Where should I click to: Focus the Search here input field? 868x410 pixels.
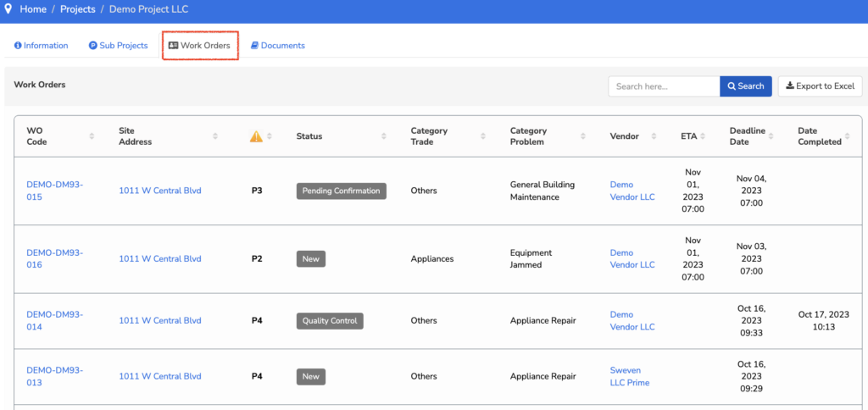(664, 86)
